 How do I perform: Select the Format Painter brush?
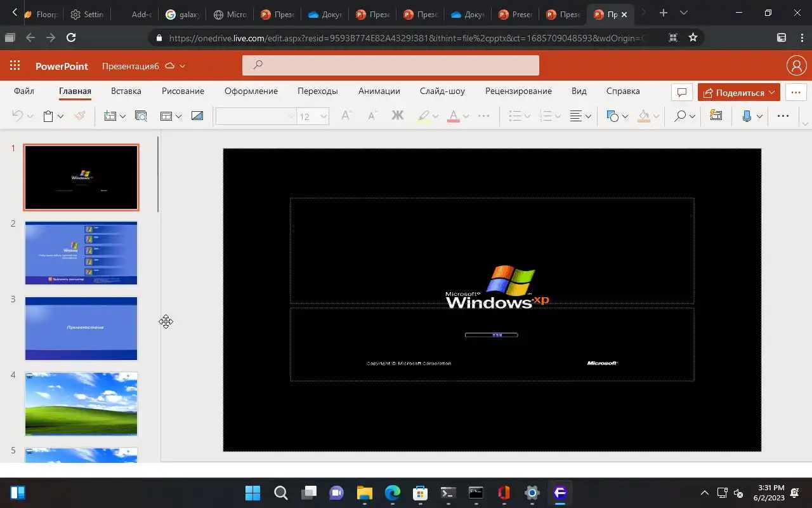[79, 116]
